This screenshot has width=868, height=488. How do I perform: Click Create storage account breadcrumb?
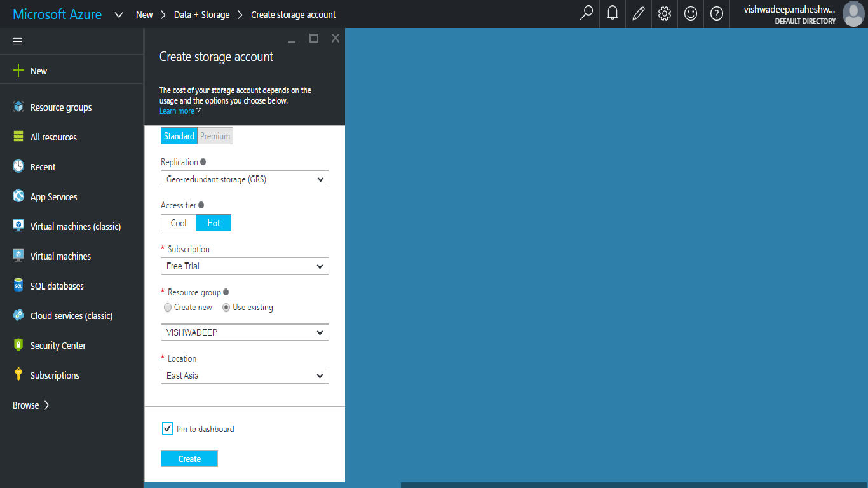point(294,14)
